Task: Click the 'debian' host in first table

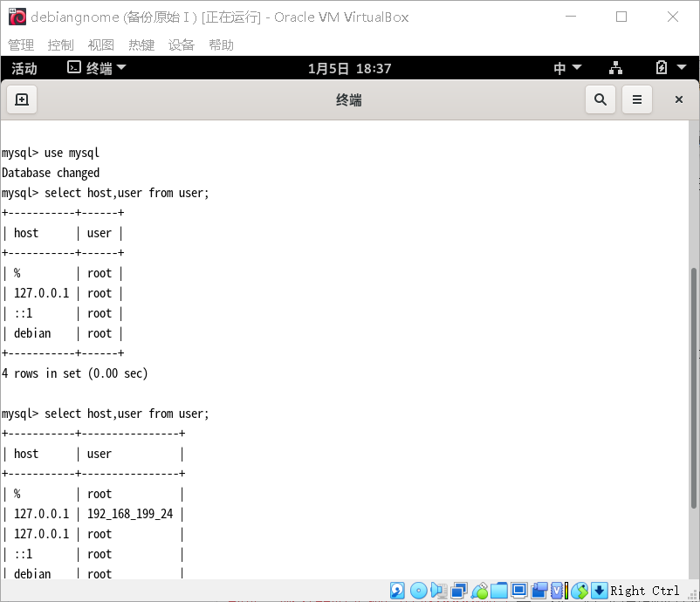Action: [x=32, y=333]
